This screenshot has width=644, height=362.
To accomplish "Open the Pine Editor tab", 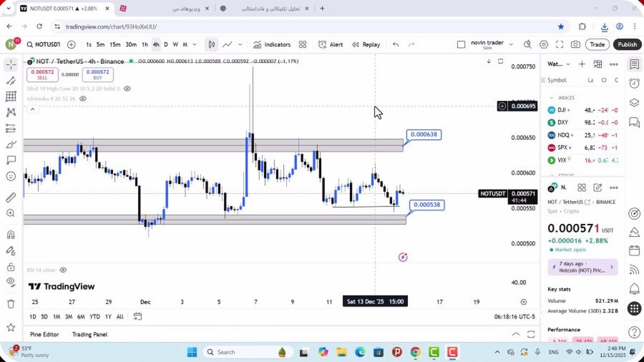I will coord(45,334).
